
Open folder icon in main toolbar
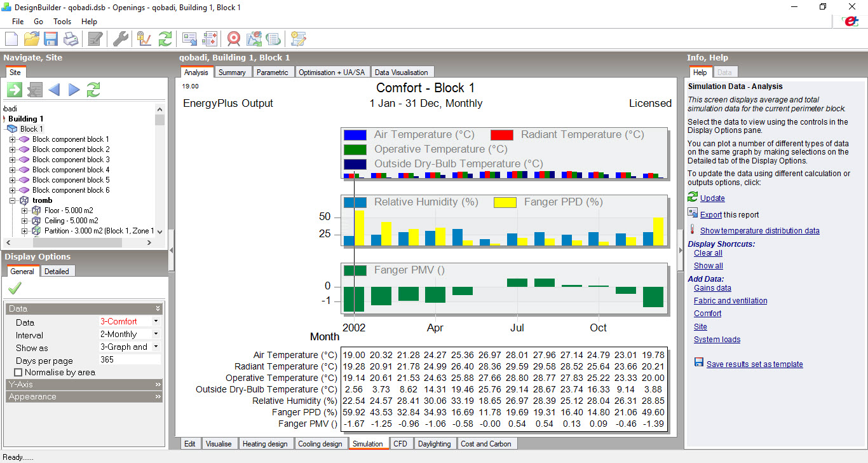tap(31, 39)
